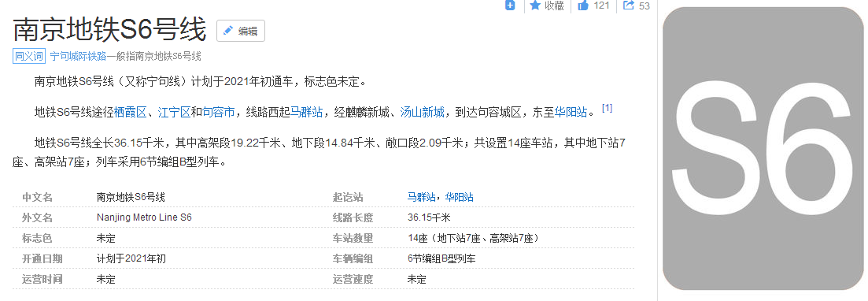Image resolution: width=868 pixels, height=301 pixels.
Task: Click the 外文名 label
Action: [x=36, y=217]
